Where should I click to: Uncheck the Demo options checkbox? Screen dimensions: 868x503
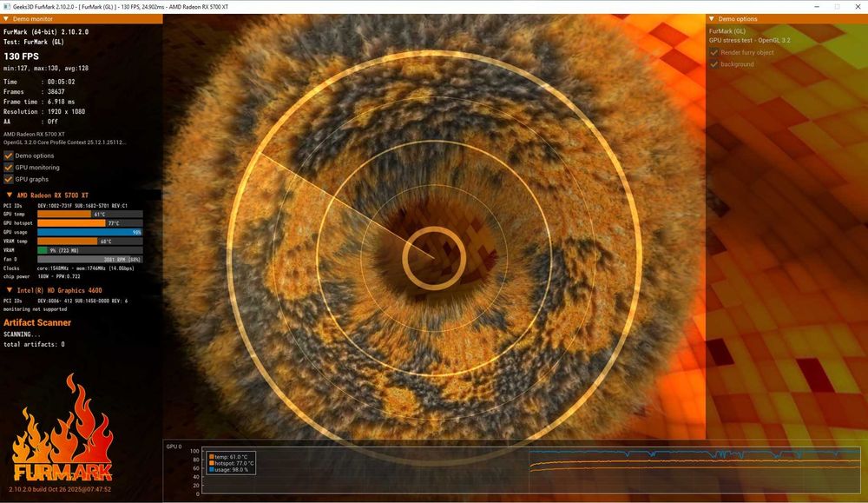pyautogui.click(x=9, y=156)
